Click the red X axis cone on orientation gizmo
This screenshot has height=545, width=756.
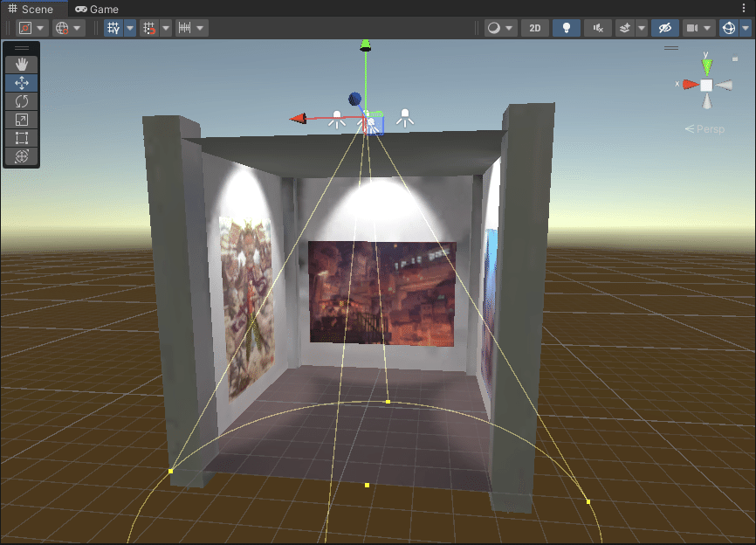691,85
